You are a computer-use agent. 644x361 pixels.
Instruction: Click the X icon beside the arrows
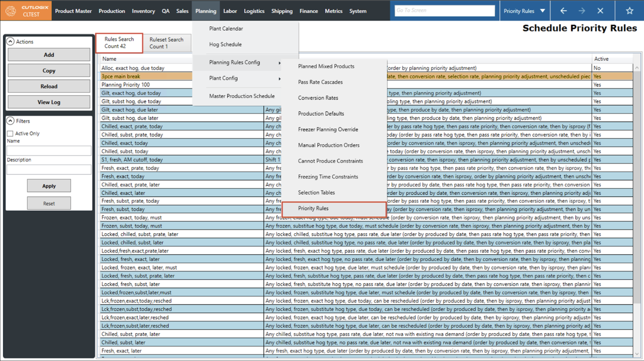click(600, 11)
